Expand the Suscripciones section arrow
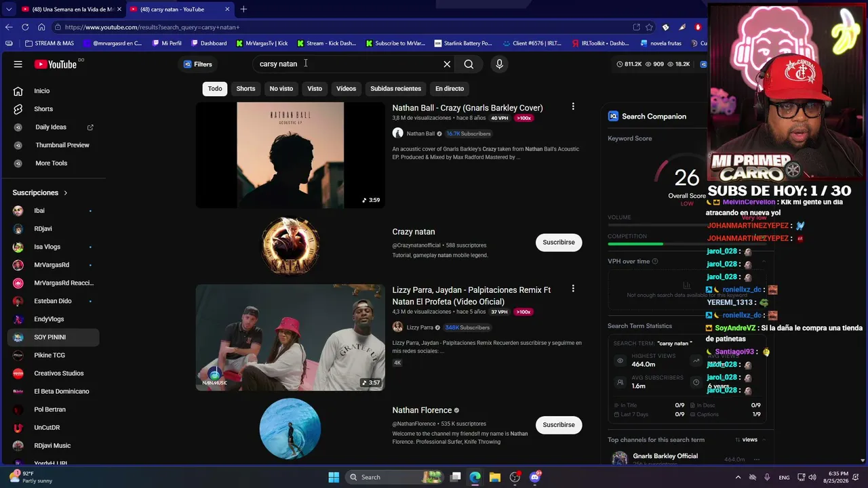The height and width of the screenshot is (488, 868). click(x=66, y=193)
